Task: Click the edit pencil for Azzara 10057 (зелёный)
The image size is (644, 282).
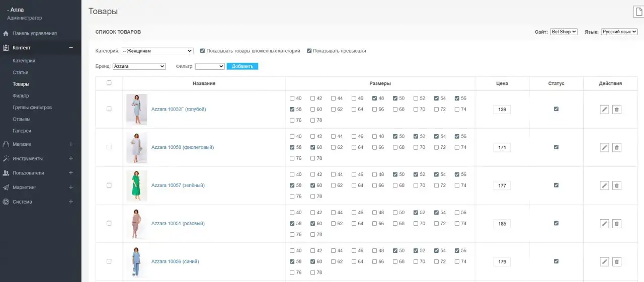Action: pos(604,185)
